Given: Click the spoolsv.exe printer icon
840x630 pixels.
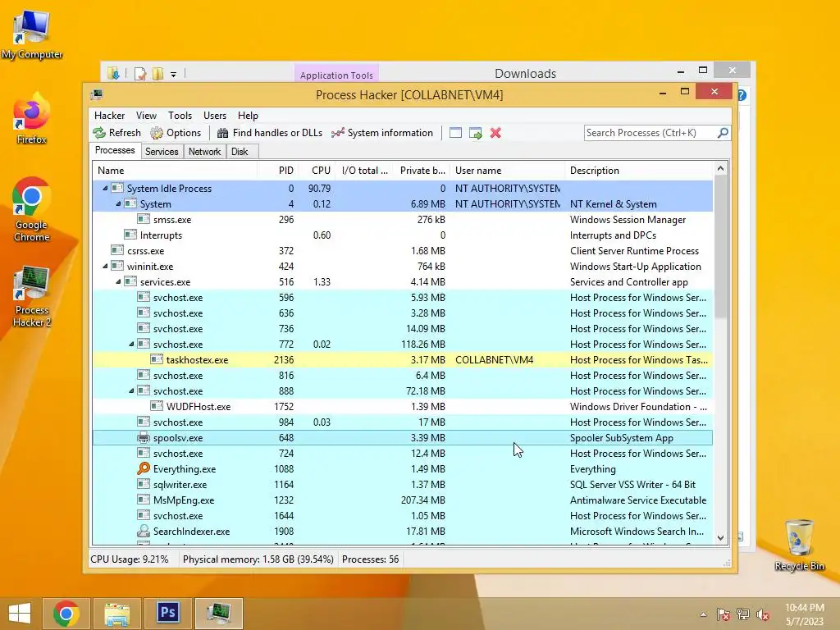Looking at the screenshot, I should (143, 438).
